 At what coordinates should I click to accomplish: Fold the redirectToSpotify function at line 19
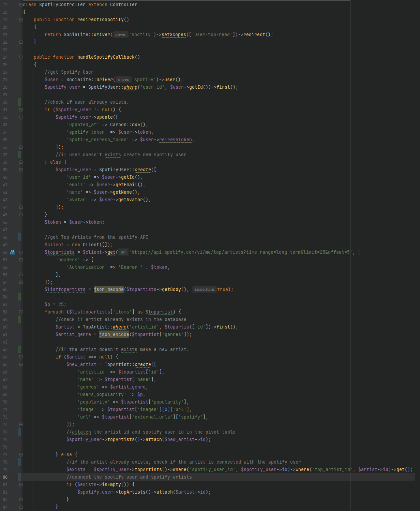[21, 20]
